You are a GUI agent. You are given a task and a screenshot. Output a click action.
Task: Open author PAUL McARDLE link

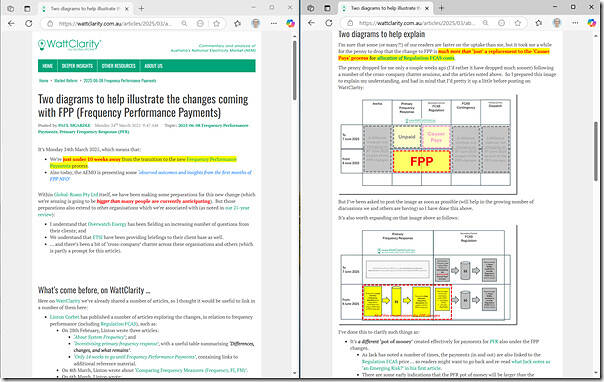point(74,126)
